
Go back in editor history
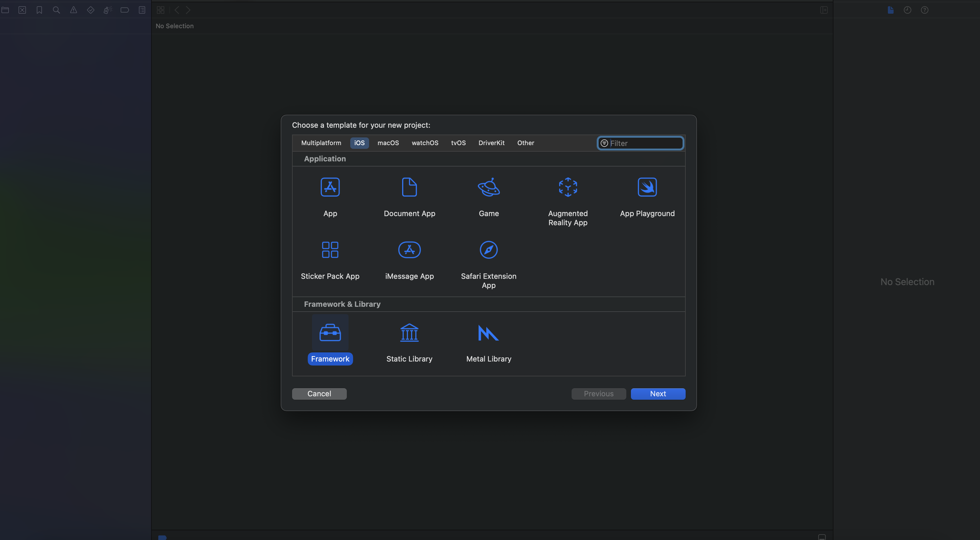tap(177, 10)
